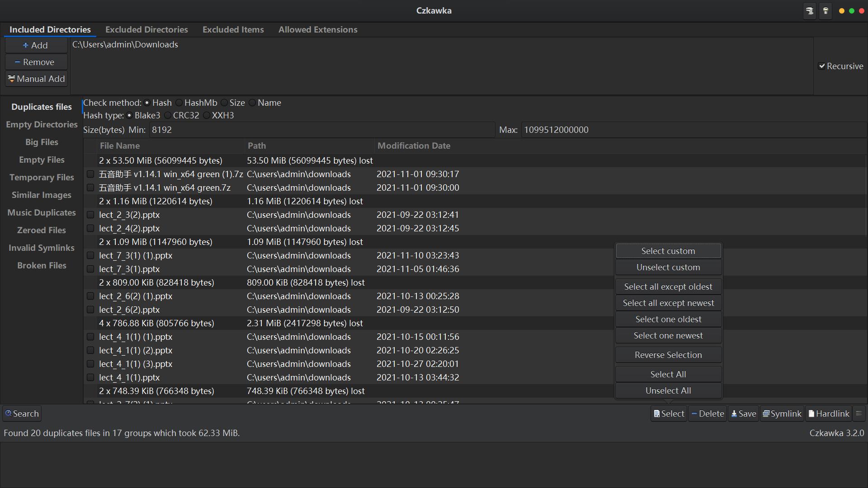Choose Select all except newest
868x488 pixels.
tap(668, 303)
